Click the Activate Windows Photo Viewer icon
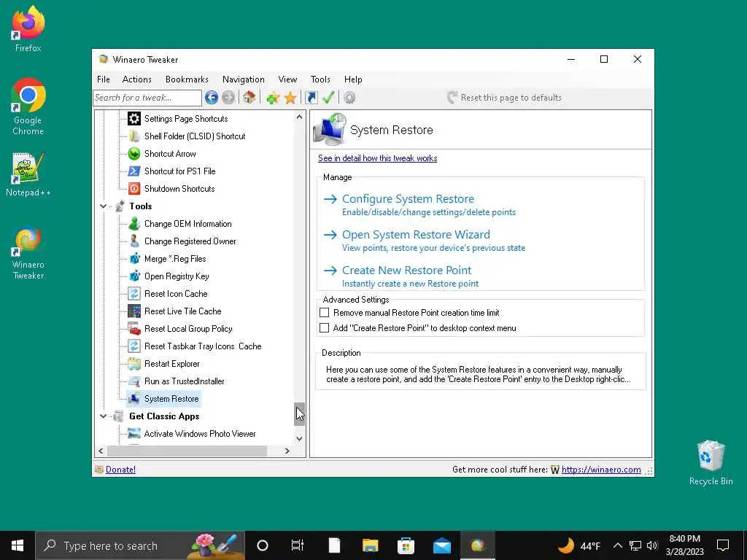 pyautogui.click(x=134, y=434)
